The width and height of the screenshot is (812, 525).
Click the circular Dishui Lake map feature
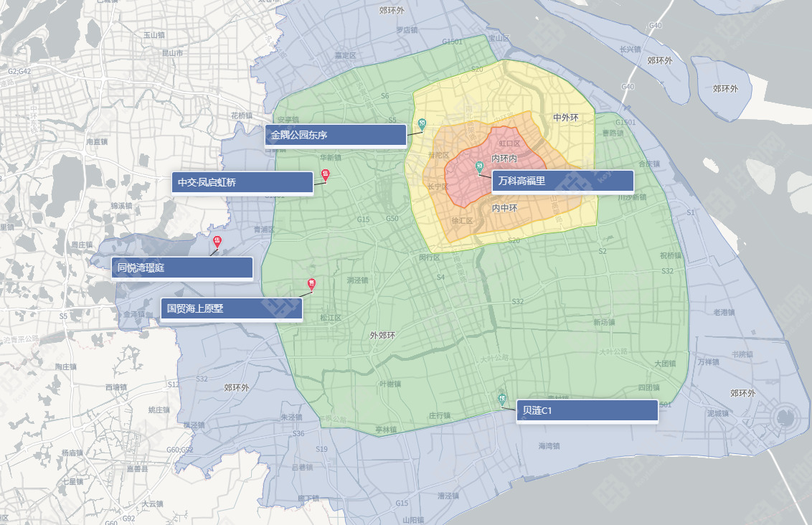click(785, 416)
